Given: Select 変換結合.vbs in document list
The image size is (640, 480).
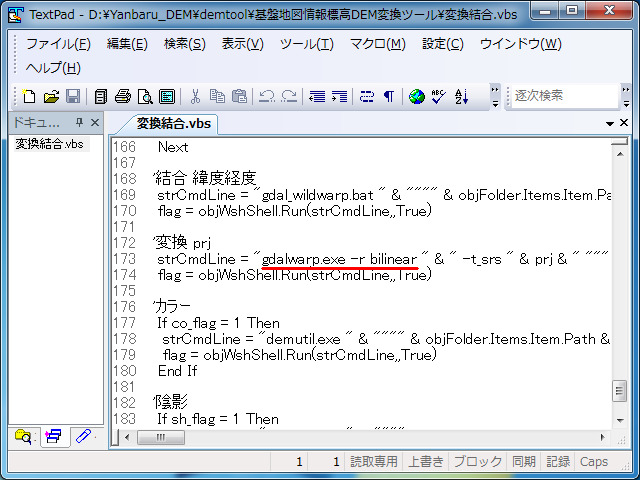Looking at the screenshot, I should click(x=49, y=144).
